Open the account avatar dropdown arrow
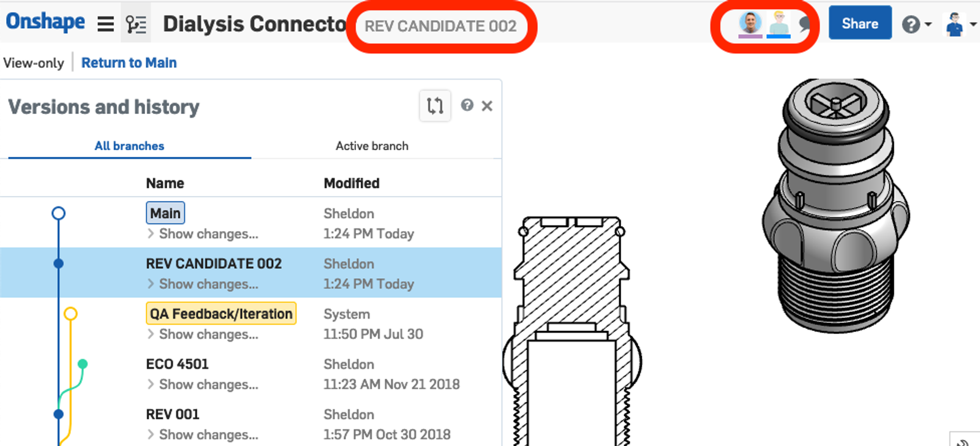Image resolution: width=980 pixels, height=446 pixels. (973, 26)
